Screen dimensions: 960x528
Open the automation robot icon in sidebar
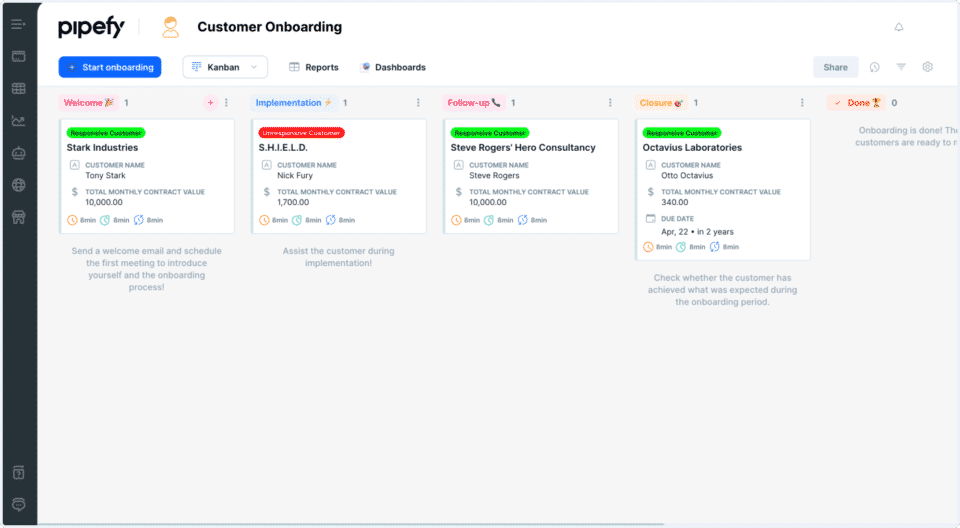(18, 153)
